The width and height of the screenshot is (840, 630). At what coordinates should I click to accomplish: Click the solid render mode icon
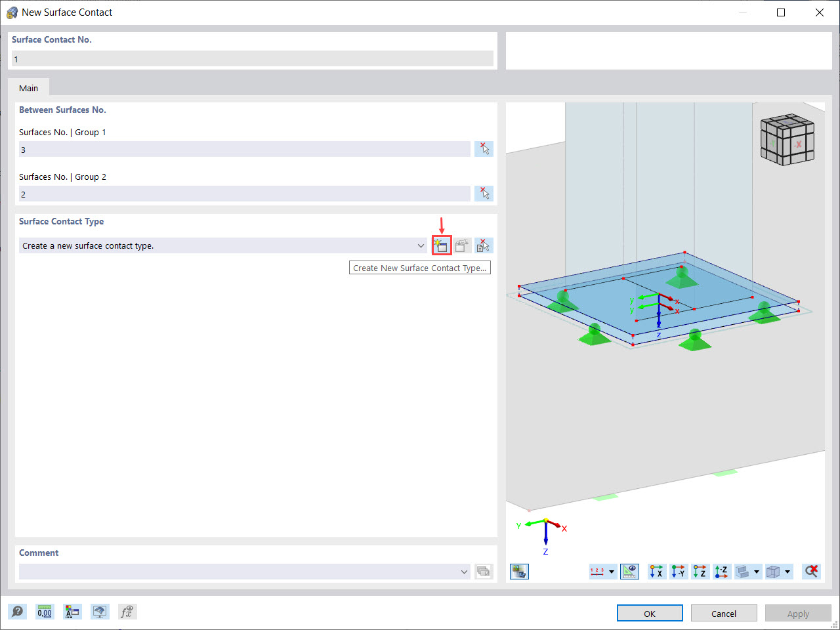[x=742, y=572]
